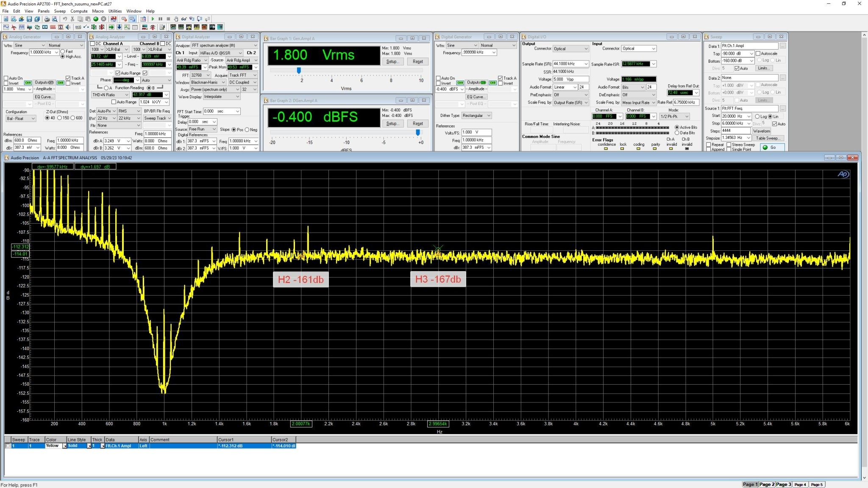868x488 pixels.
Task: Click the blue down-arrow toolbar icon
Action: pyautogui.click(x=119, y=27)
